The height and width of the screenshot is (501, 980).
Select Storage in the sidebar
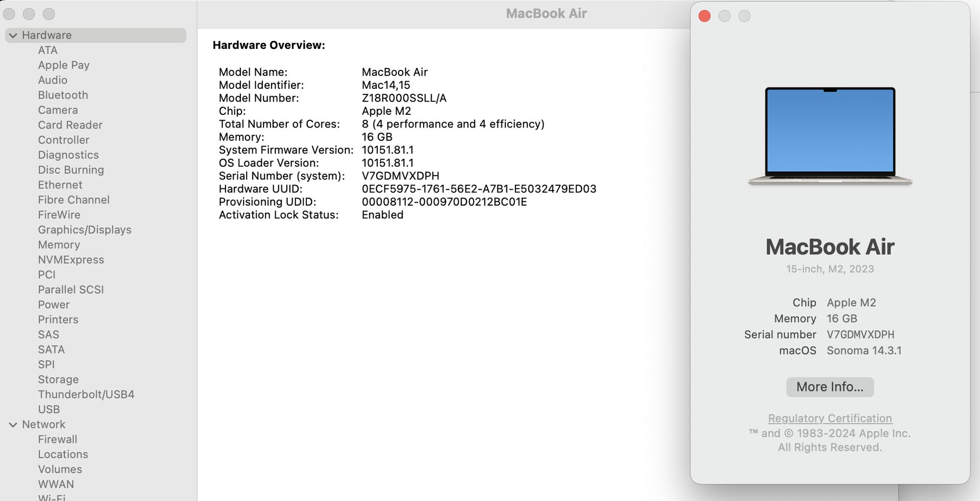[58, 380]
